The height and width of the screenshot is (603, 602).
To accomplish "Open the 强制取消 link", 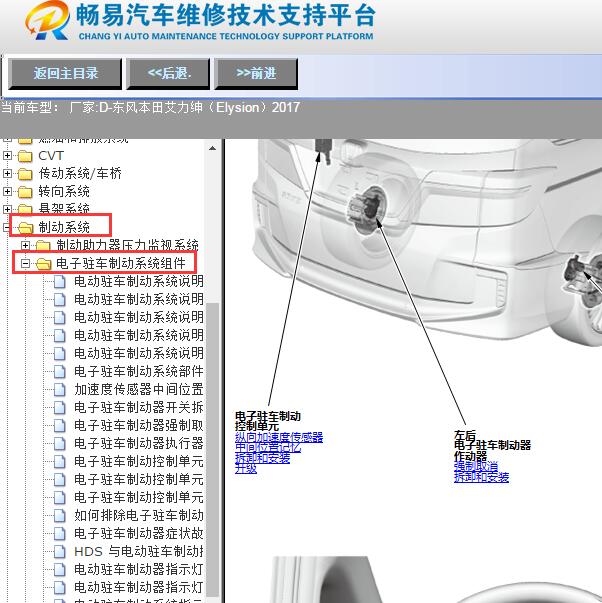I will tap(476, 466).
